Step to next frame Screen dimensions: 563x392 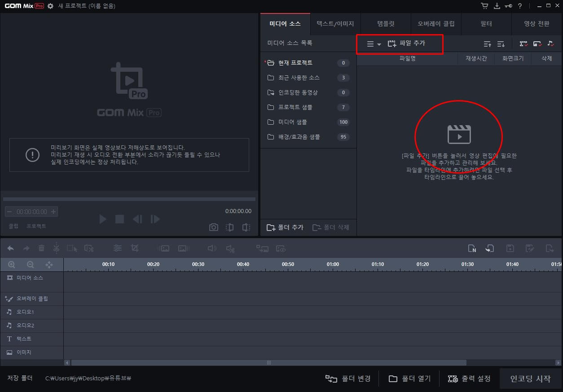pyautogui.click(x=155, y=219)
